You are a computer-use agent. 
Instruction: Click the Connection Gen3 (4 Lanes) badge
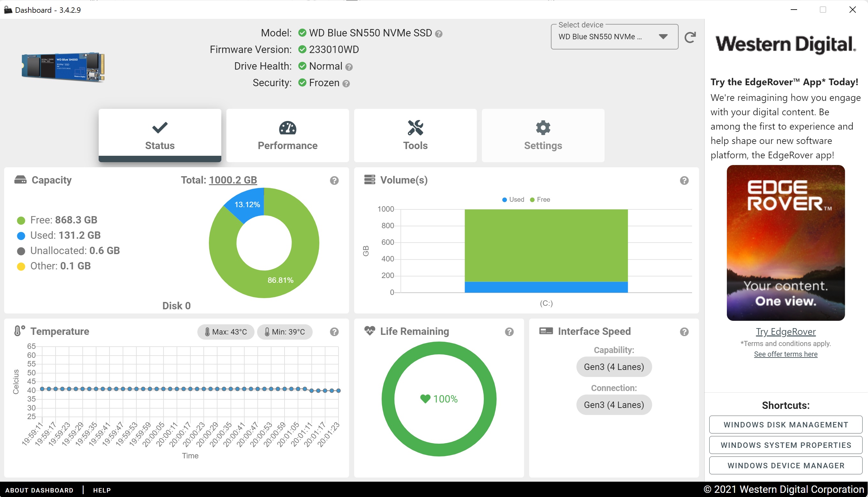click(x=613, y=405)
